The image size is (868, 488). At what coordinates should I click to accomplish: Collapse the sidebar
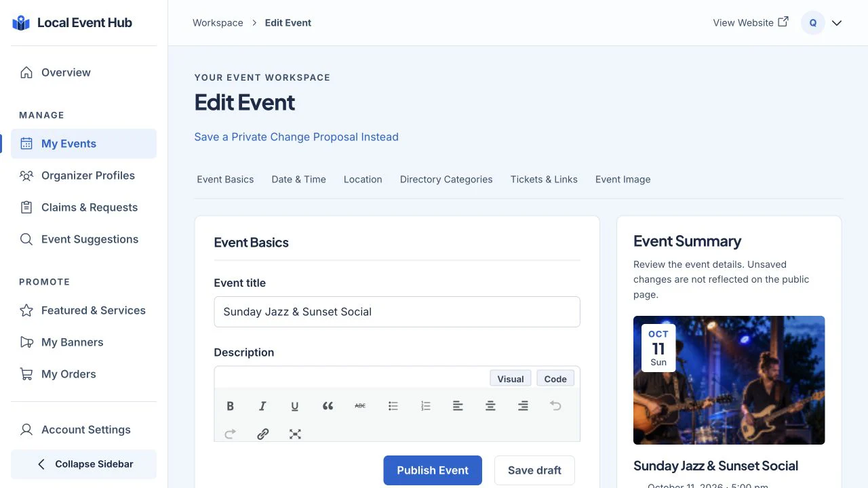click(x=83, y=464)
